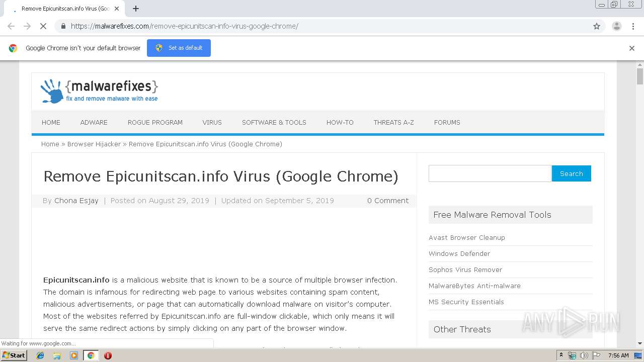
Task: Jump to the 0 Comment link
Action: coord(388,201)
